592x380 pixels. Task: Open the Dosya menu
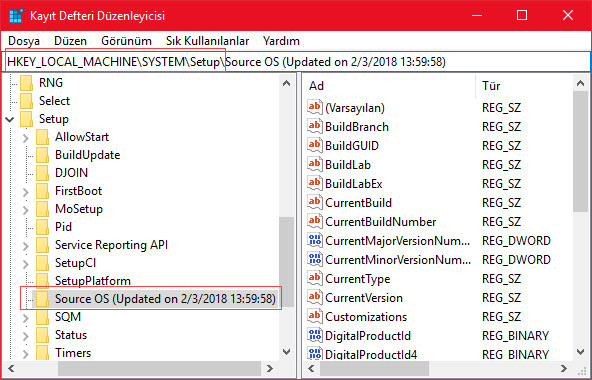24,41
